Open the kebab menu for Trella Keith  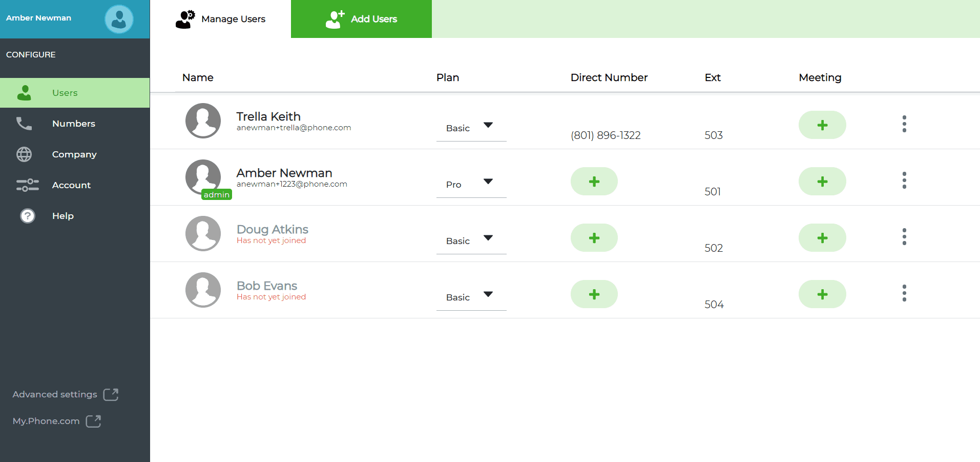click(904, 124)
